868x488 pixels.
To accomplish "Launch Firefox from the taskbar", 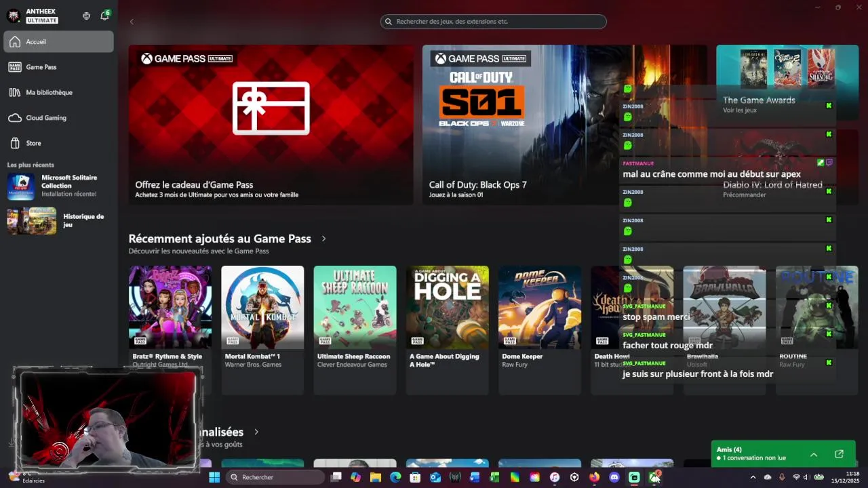I will (x=595, y=477).
